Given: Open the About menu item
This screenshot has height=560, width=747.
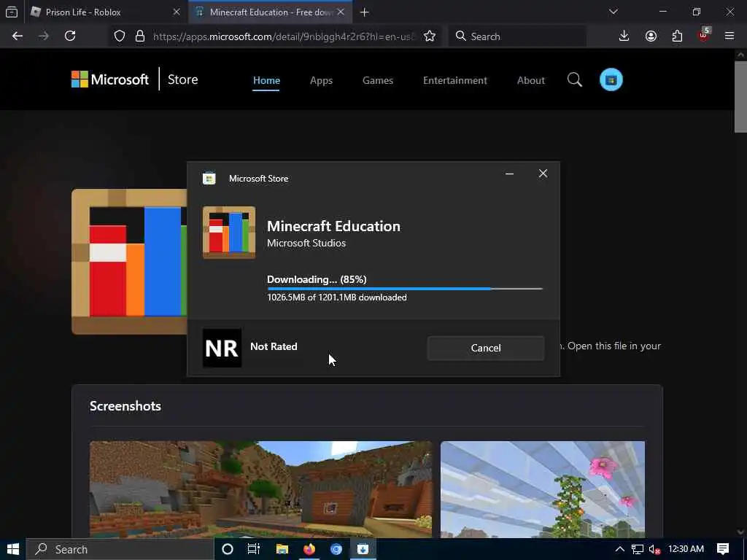Looking at the screenshot, I should click(x=531, y=80).
